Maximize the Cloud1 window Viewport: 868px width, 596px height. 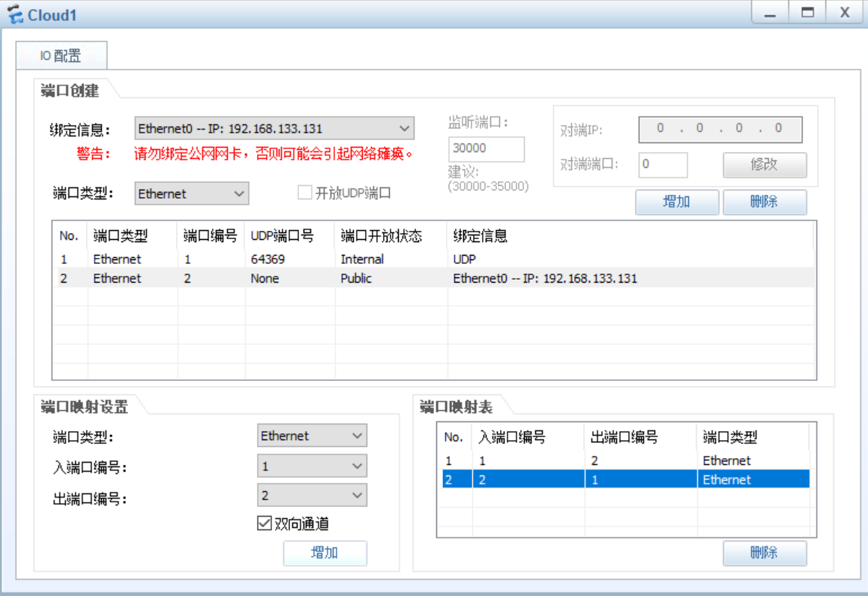coord(807,13)
